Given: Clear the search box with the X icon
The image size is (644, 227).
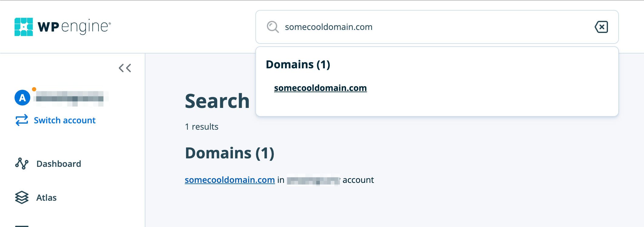Looking at the screenshot, I should point(601,27).
